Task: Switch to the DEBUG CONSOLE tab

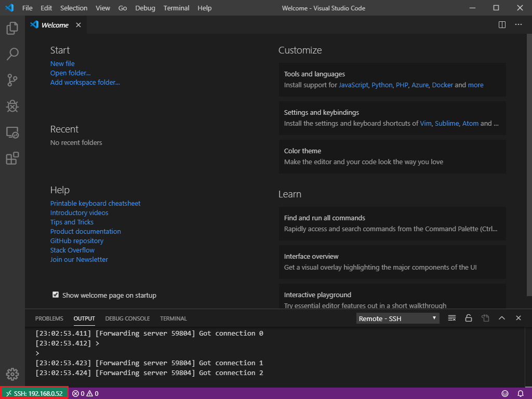Action: (x=127, y=318)
